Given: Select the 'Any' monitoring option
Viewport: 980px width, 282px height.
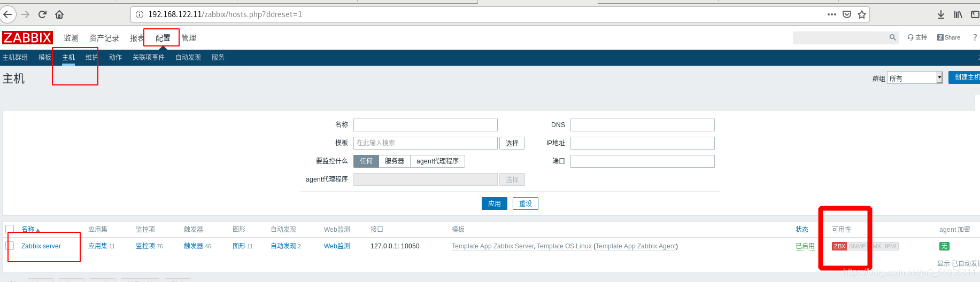Looking at the screenshot, I should tap(366, 161).
